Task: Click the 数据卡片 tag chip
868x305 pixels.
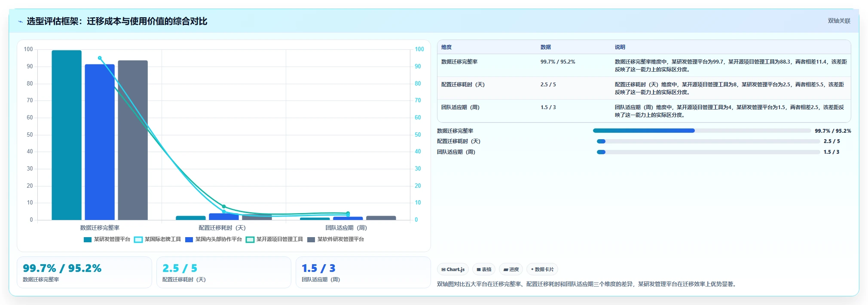Action: pyautogui.click(x=542, y=269)
